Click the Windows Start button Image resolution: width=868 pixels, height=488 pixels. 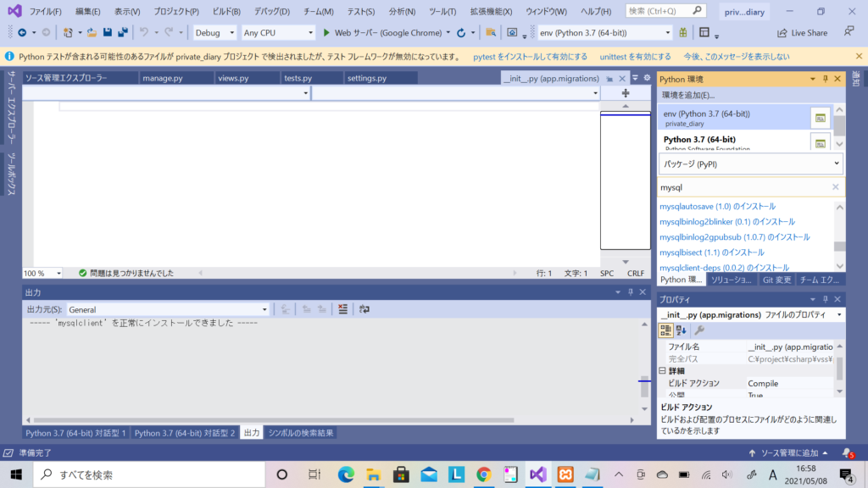tap(16, 474)
